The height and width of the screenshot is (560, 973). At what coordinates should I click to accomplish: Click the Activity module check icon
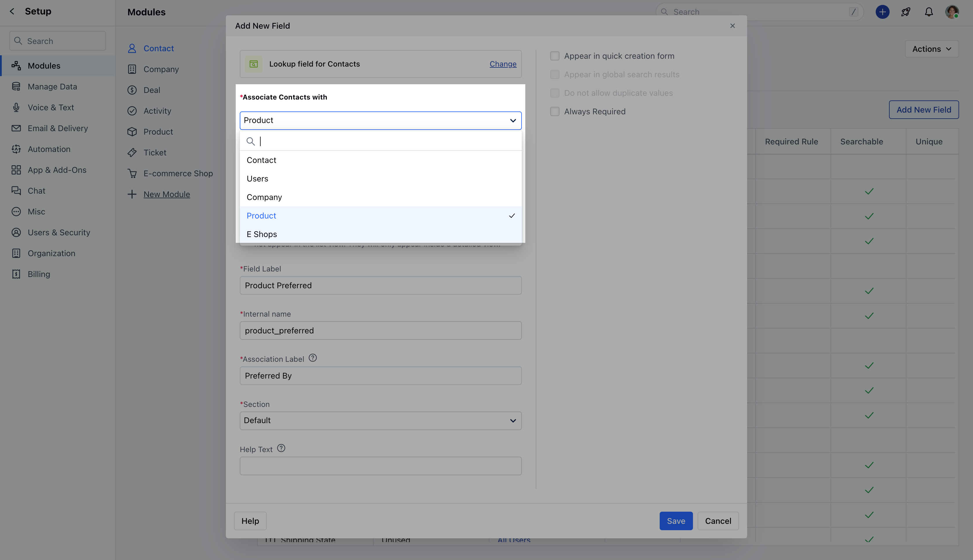pos(132,111)
